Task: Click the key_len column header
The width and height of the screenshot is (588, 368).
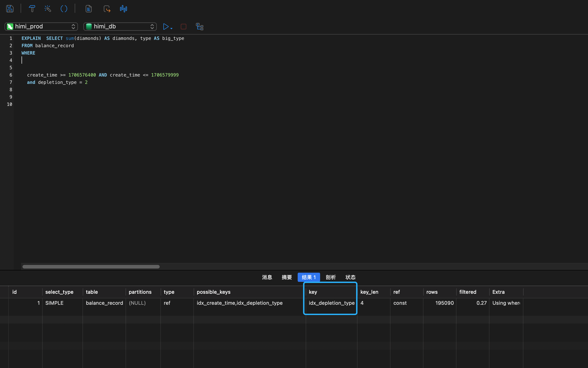Action: (x=374, y=292)
